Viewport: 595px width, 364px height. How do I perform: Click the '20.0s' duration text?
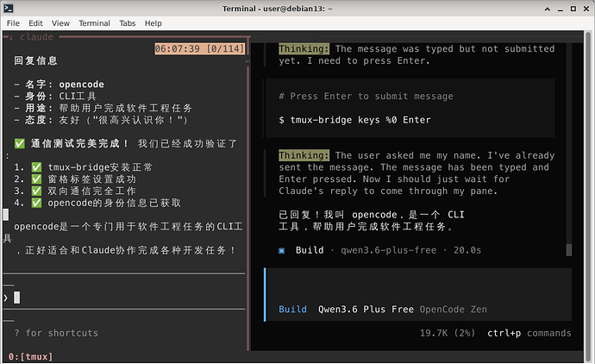[x=467, y=250]
